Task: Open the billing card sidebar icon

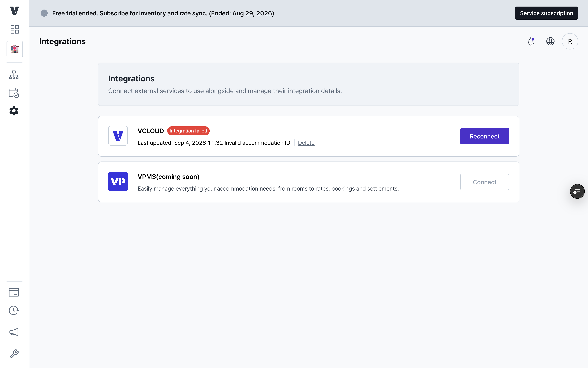Action: (x=14, y=292)
